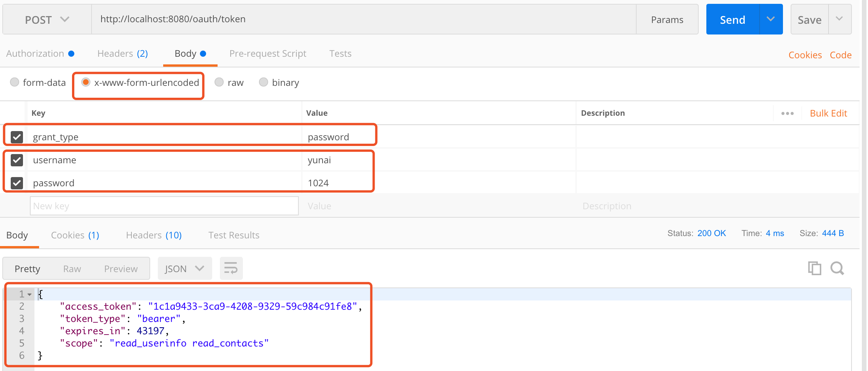Open search in response body

click(x=837, y=268)
